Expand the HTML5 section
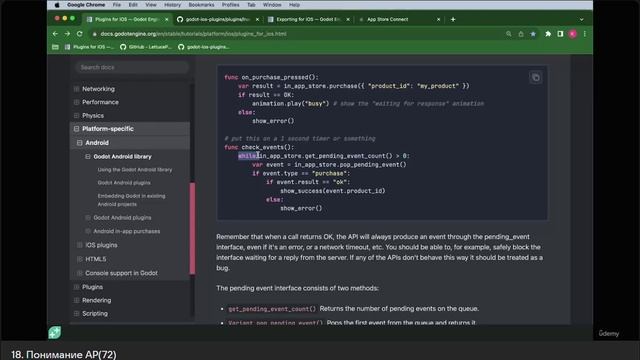The image size is (640, 360). 80,259
